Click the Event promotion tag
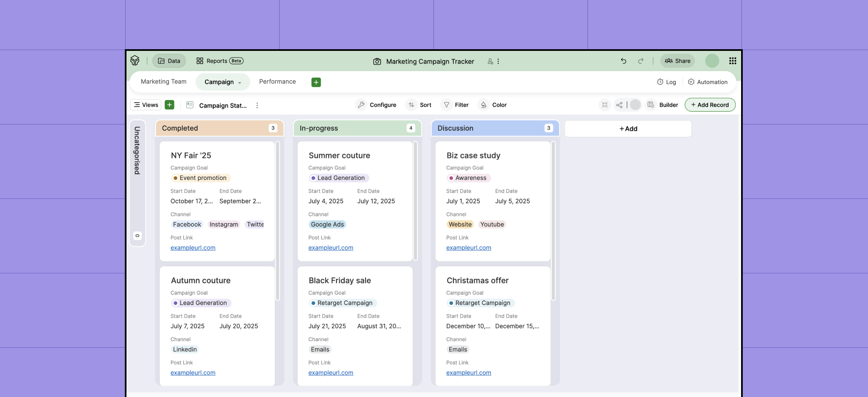The width and height of the screenshot is (868, 397). (200, 178)
